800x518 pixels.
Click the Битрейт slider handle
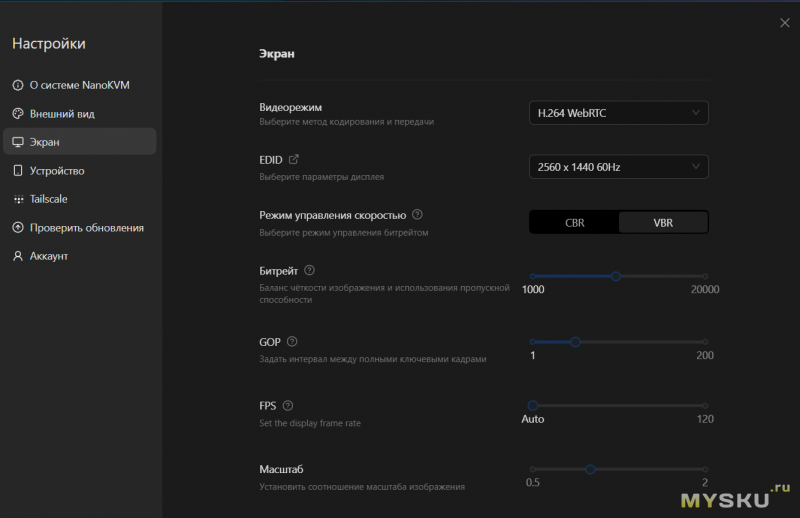coord(616,276)
